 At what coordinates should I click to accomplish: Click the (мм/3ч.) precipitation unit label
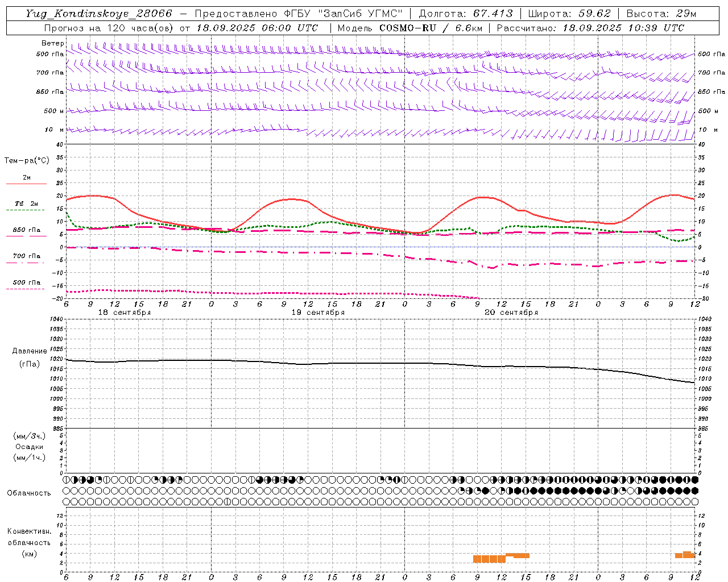point(29,436)
